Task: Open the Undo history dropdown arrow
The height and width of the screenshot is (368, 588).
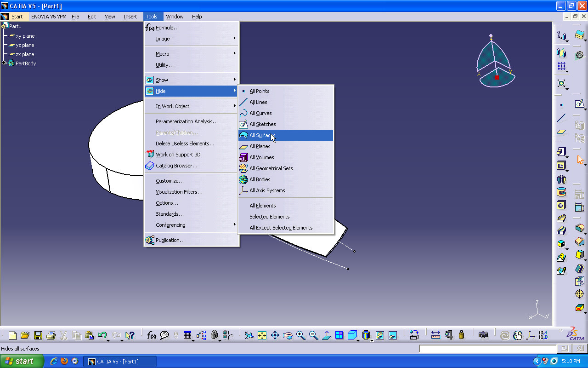Action: (x=108, y=340)
